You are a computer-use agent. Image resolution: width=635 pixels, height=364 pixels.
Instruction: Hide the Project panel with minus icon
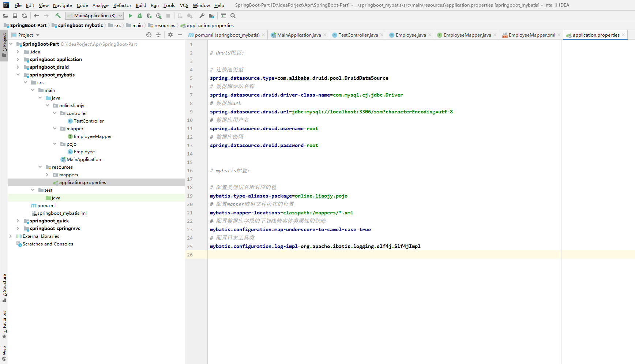click(x=180, y=35)
